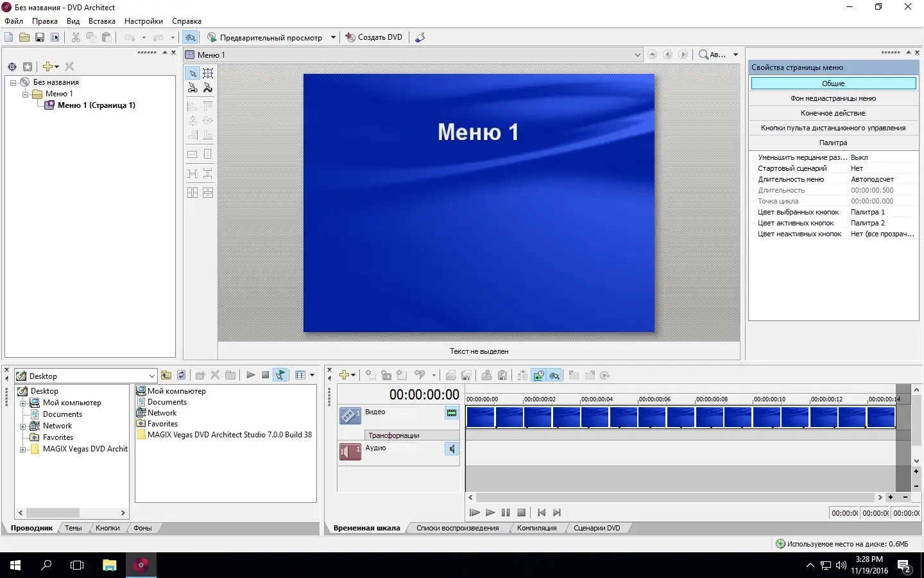Save the project using the Save icon
The height and width of the screenshot is (578, 924).
click(x=40, y=37)
